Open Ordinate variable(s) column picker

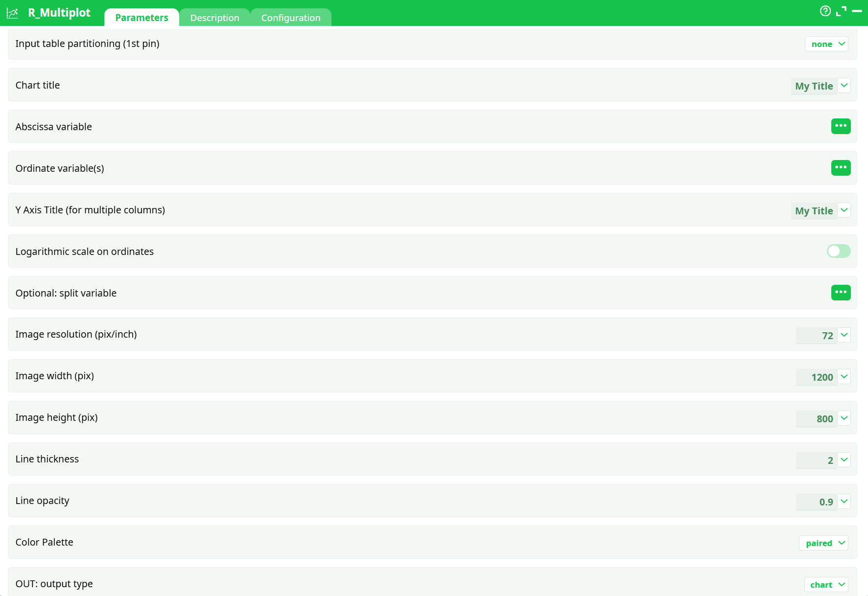(x=841, y=168)
